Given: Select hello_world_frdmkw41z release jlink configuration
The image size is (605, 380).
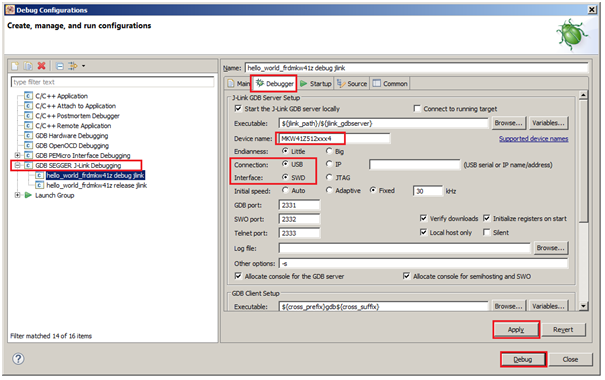Looking at the screenshot, I should 96,186.
